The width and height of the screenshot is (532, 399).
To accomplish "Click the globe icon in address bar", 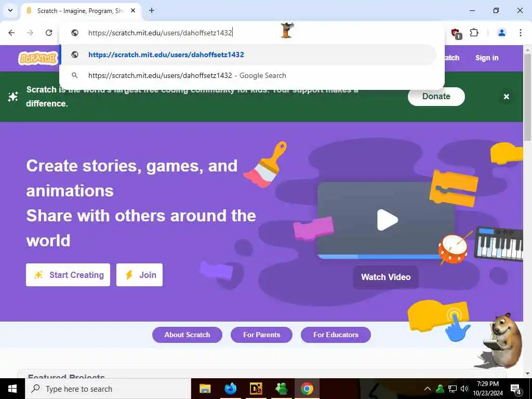I will (x=75, y=33).
